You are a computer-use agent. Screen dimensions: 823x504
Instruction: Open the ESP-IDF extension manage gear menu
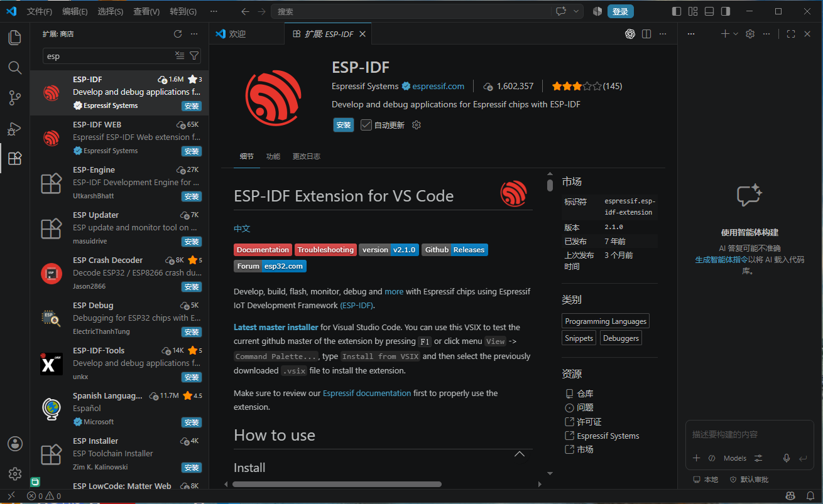point(416,125)
